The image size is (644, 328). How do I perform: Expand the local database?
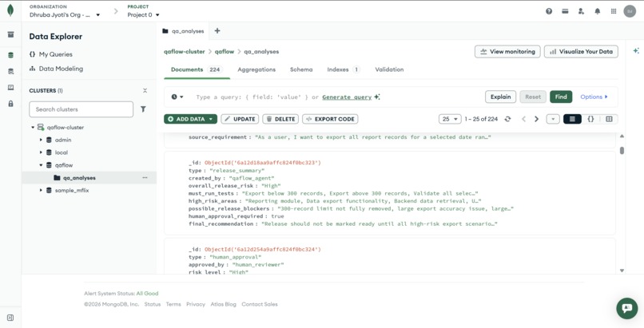point(41,152)
